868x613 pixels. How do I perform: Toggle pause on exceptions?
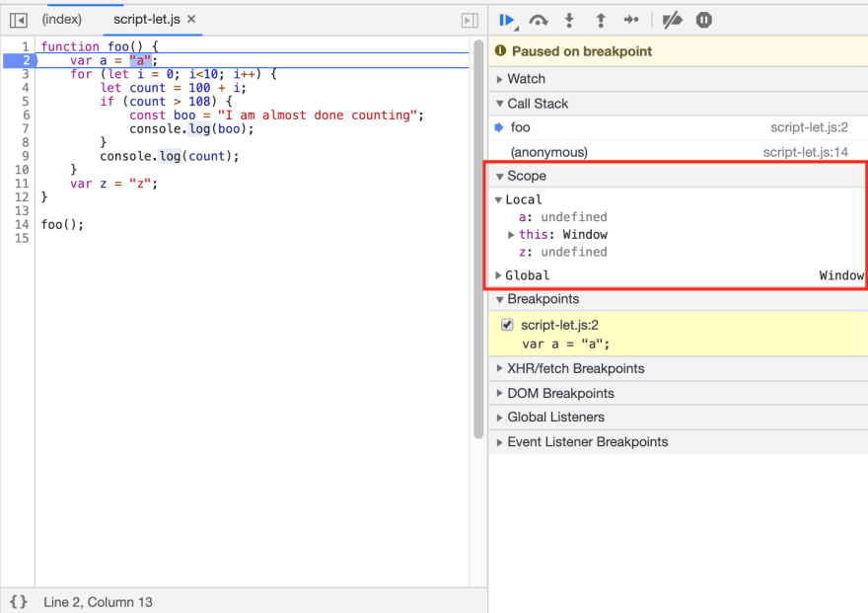(703, 21)
